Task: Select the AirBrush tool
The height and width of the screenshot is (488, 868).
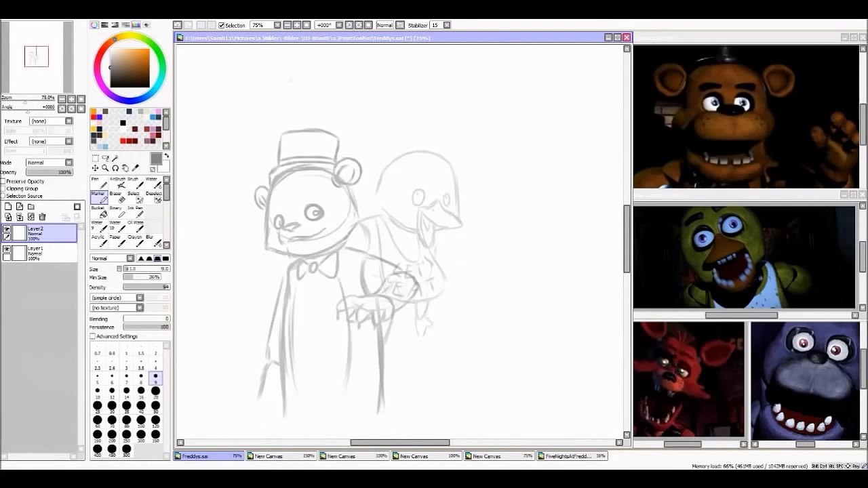Action: (x=117, y=183)
